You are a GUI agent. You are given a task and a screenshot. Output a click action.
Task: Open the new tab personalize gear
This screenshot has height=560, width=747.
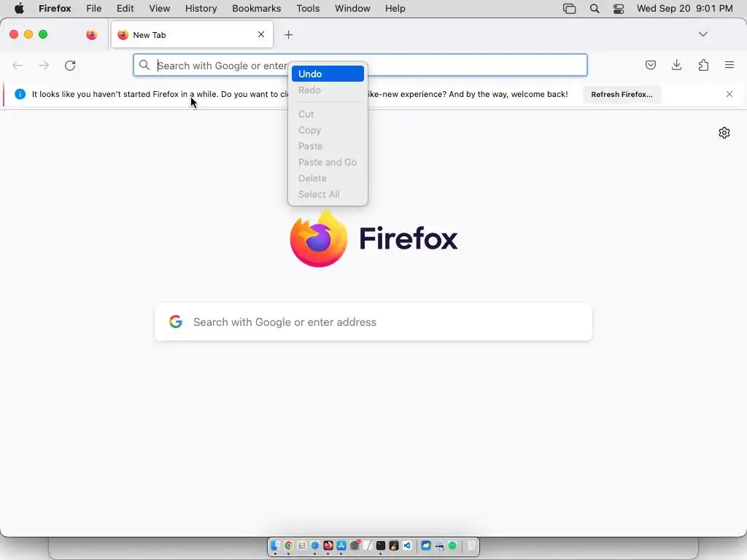[724, 133]
